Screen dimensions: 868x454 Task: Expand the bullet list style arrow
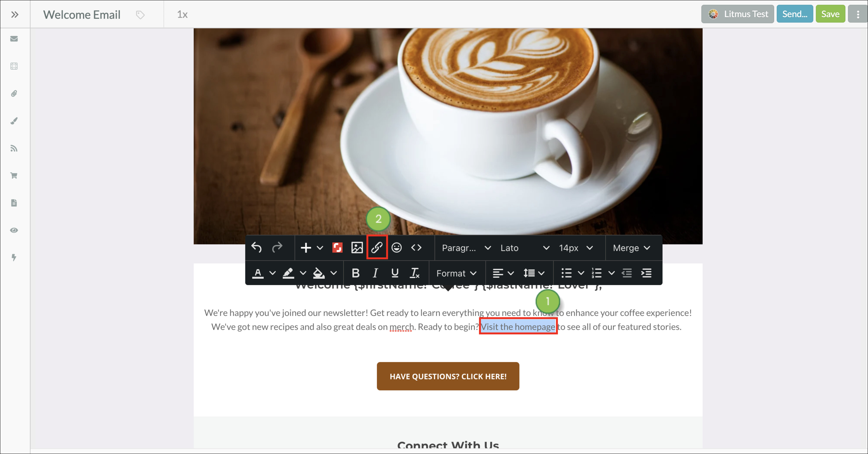pyautogui.click(x=581, y=273)
